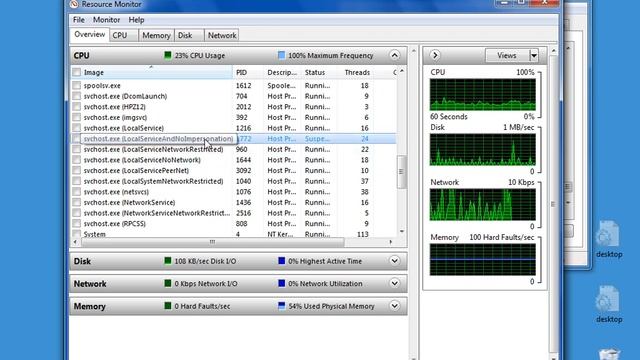The width and height of the screenshot is (640, 360).
Task: Click the process list scroll up arrow
Action: 402,71
